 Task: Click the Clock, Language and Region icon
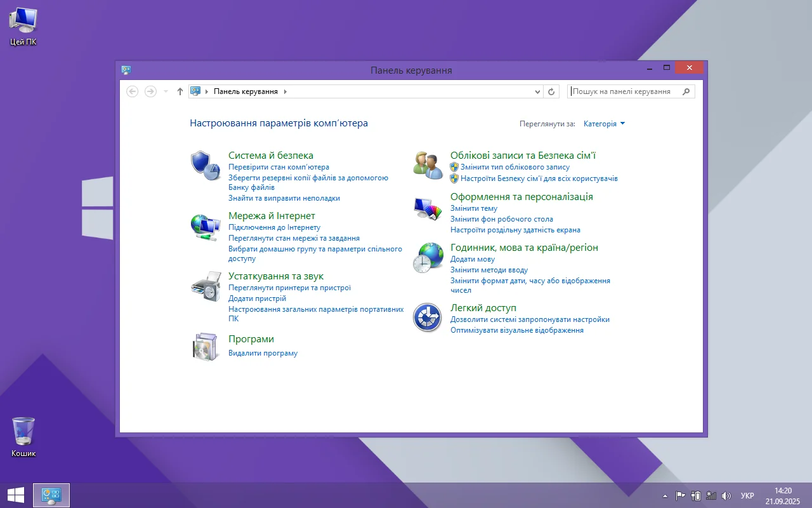[428, 258]
